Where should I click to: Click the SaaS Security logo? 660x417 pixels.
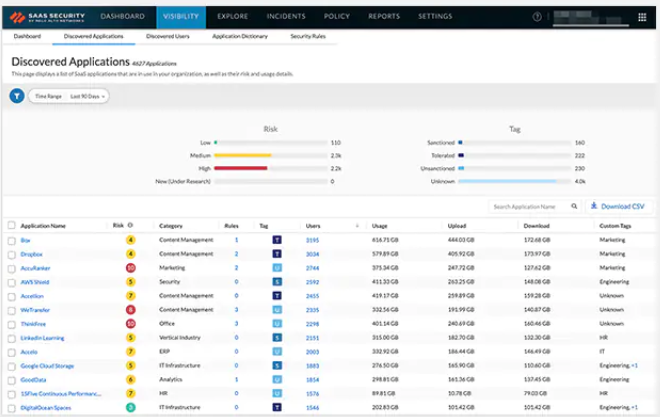coord(47,17)
